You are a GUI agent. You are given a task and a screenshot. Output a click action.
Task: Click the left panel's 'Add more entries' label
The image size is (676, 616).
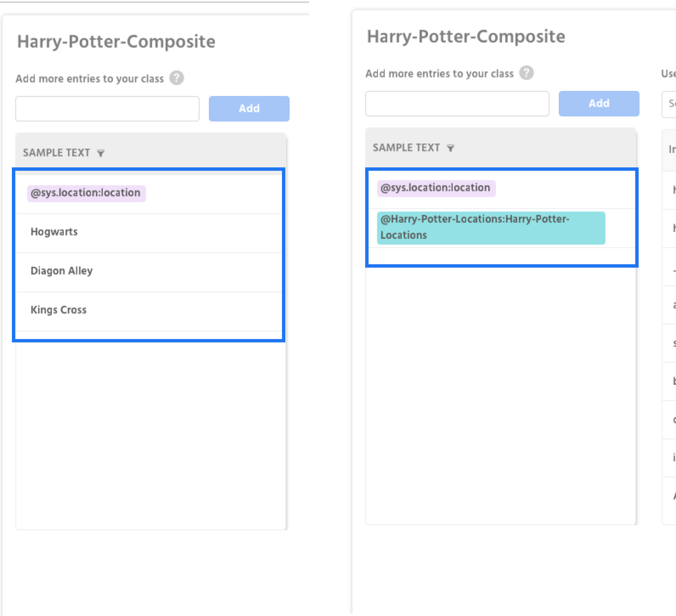point(90,79)
